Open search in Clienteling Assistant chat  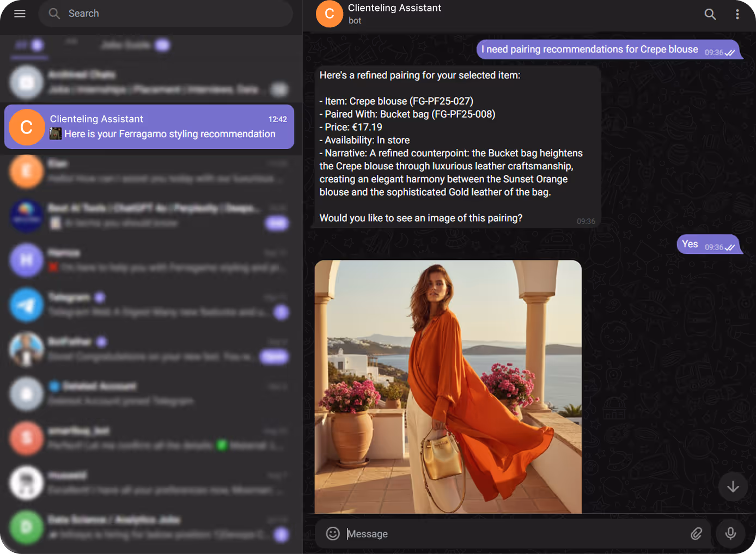(x=710, y=14)
